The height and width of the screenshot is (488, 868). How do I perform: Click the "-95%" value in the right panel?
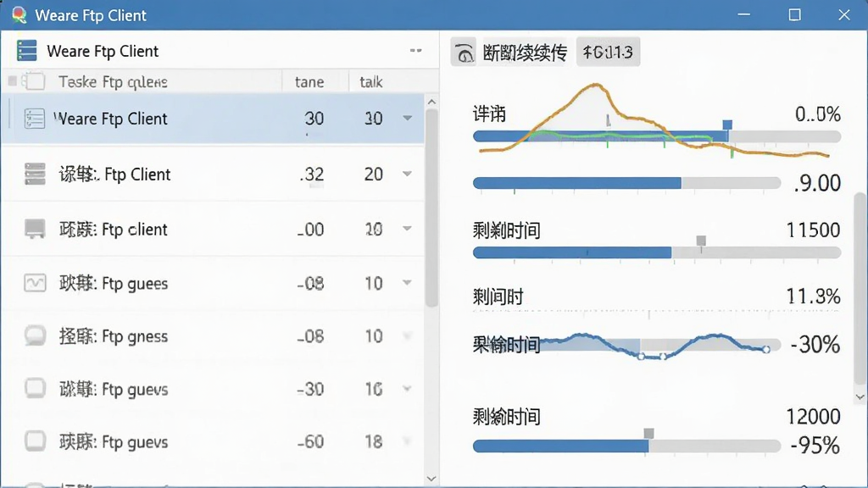(815, 446)
